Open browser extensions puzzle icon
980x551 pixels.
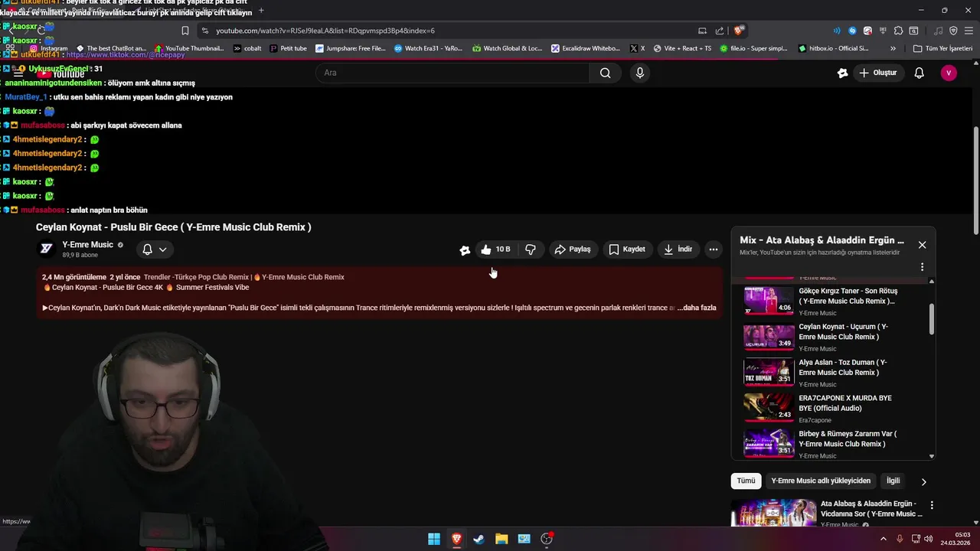[x=898, y=31]
